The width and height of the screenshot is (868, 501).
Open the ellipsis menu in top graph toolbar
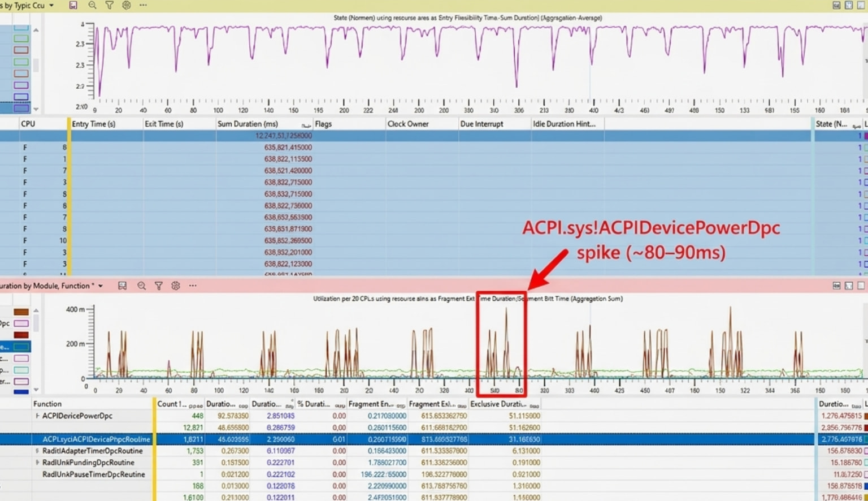pos(144,5)
